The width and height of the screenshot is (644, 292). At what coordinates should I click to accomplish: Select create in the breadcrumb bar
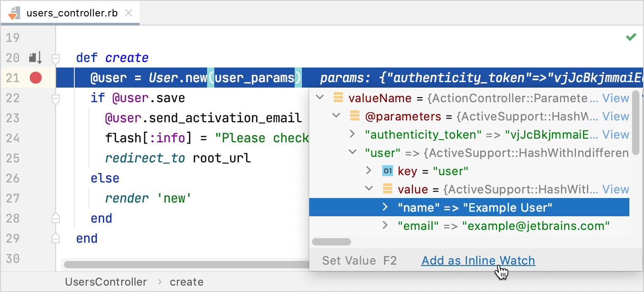187,282
